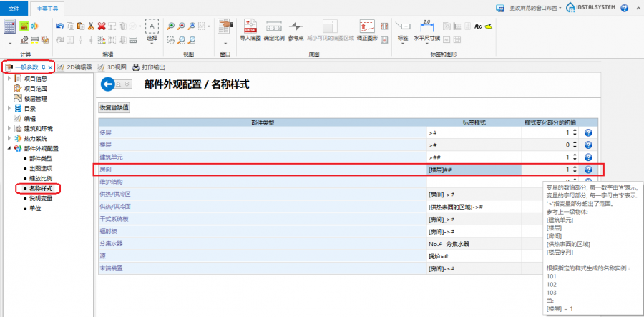Expand the 项目信息 tree node
This screenshot has width=644, height=317.
pos(9,79)
